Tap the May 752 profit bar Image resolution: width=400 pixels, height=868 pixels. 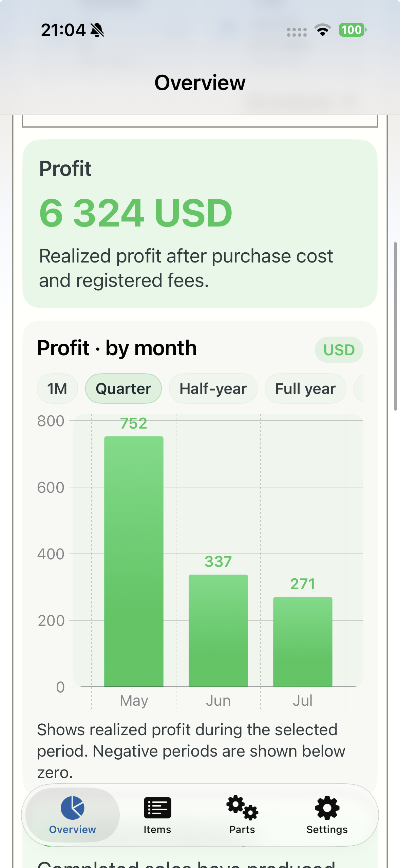(134, 561)
